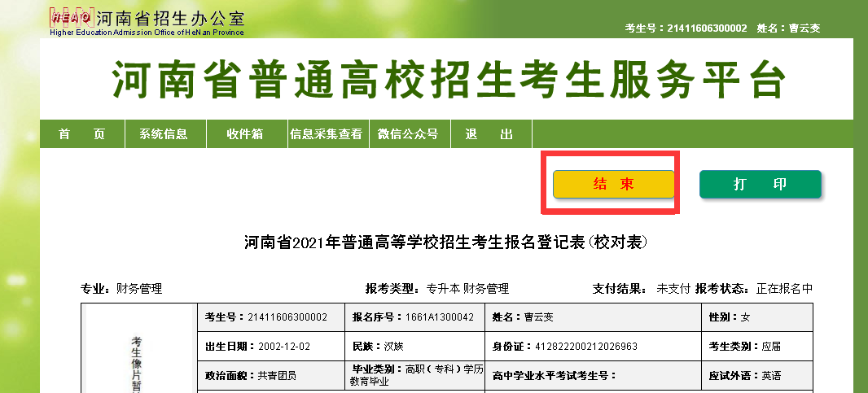Open the 微信公众号 menu item

[408, 134]
